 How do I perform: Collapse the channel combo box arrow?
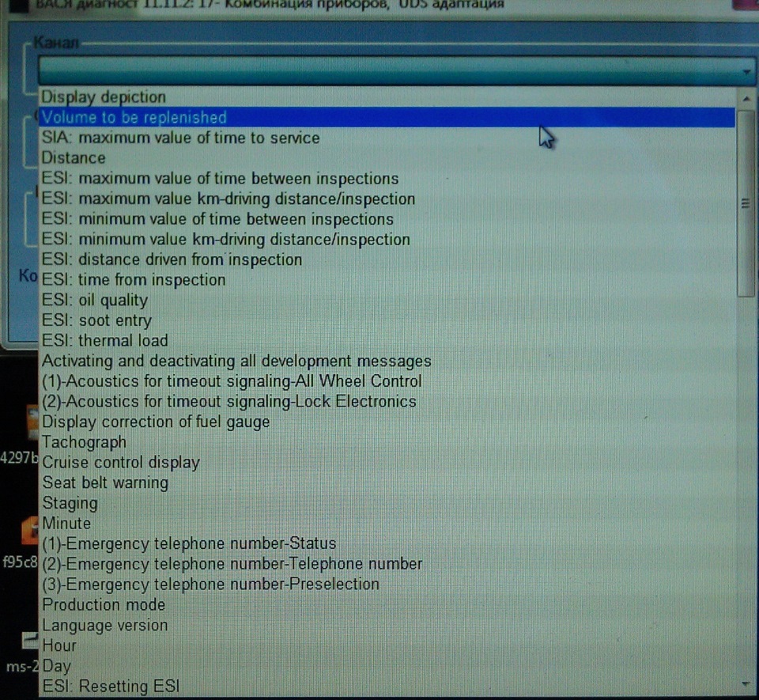pos(746,72)
